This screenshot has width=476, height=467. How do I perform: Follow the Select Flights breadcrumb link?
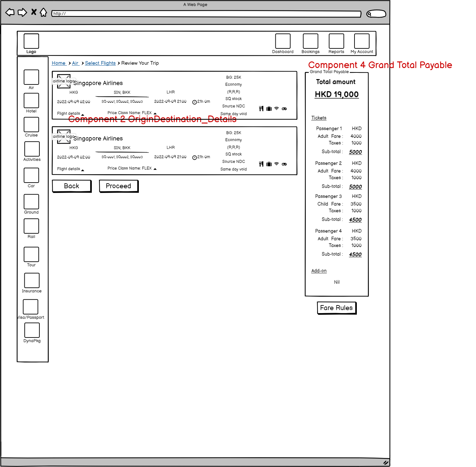(100, 63)
